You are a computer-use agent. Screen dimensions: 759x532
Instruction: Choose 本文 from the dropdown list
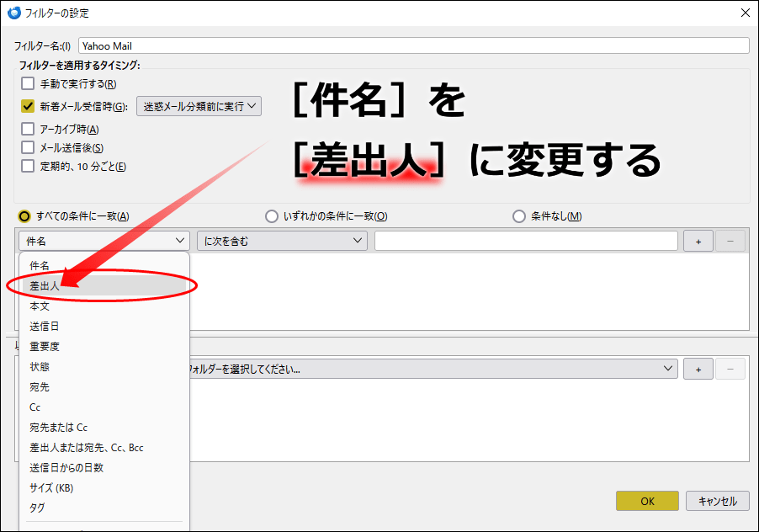[104, 306]
